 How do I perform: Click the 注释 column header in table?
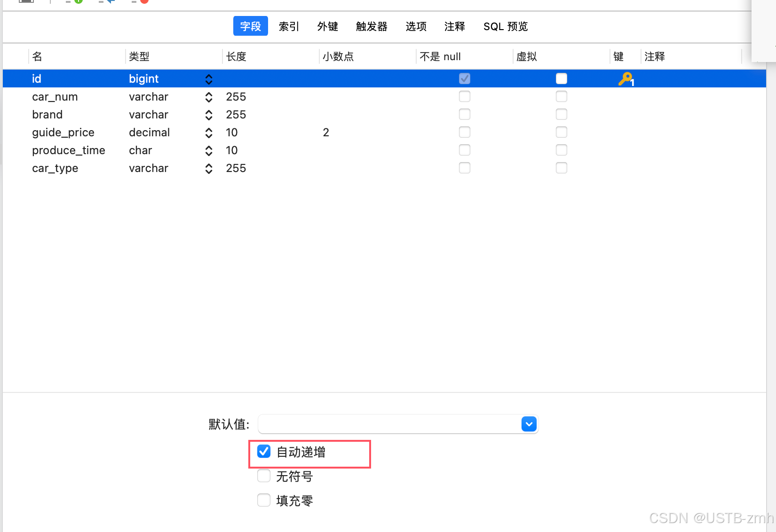pyautogui.click(x=655, y=56)
